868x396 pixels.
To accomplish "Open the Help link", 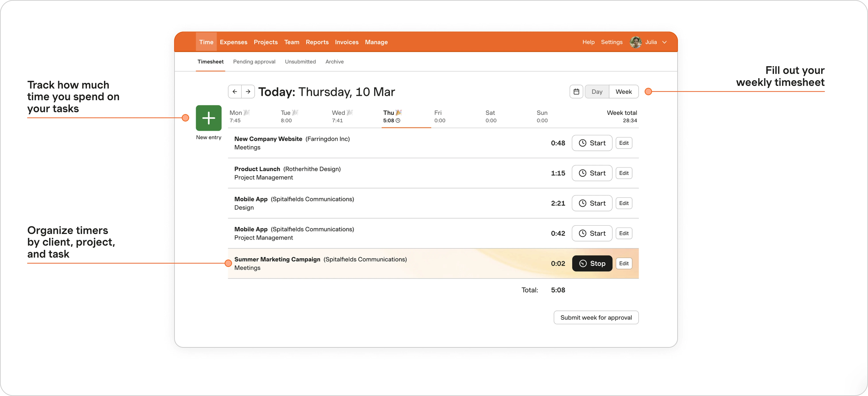I will point(588,42).
